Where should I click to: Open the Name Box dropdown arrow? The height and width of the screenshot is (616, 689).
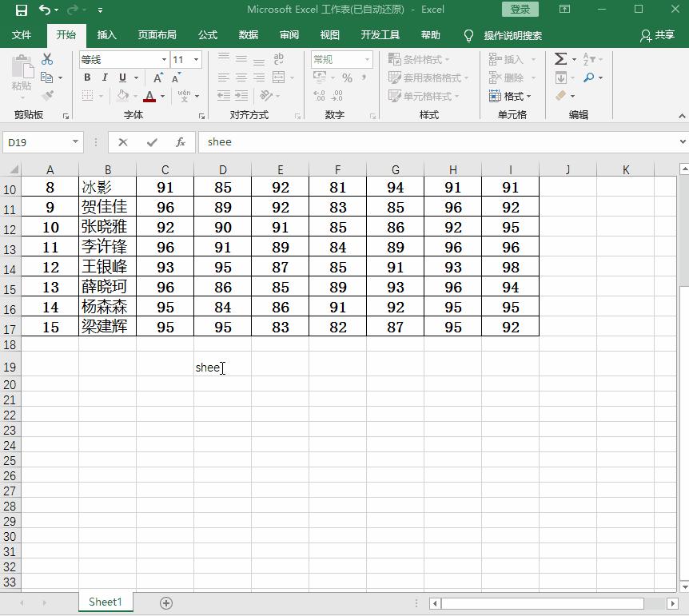(x=76, y=142)
